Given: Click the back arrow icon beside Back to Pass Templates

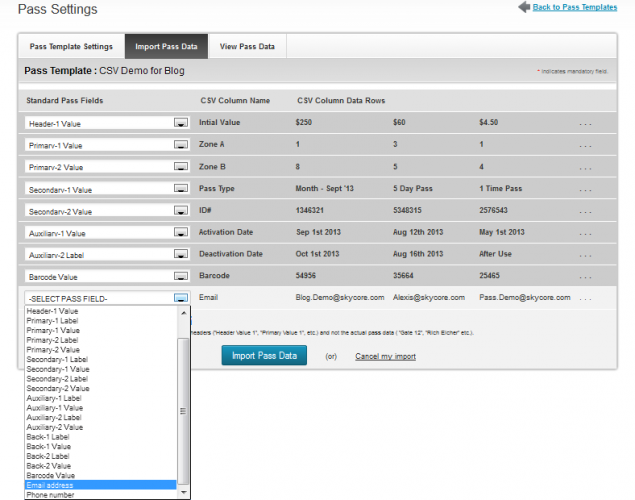Looking at the screenshot, I should pyautogui.click(x=524, y=7).
